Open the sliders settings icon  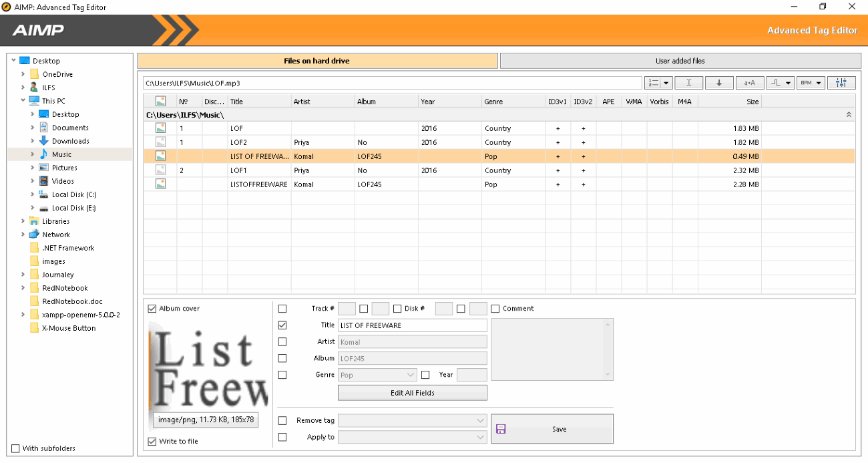[x=841, y=83]
